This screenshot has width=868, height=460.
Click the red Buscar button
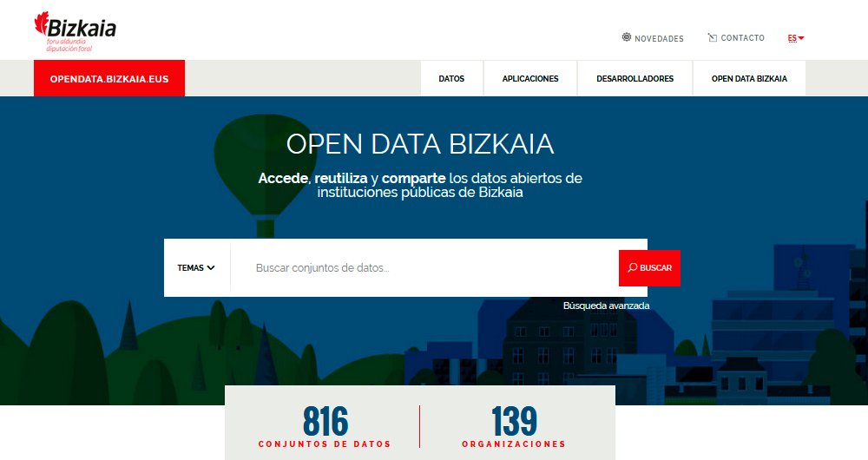coord(649,268)
